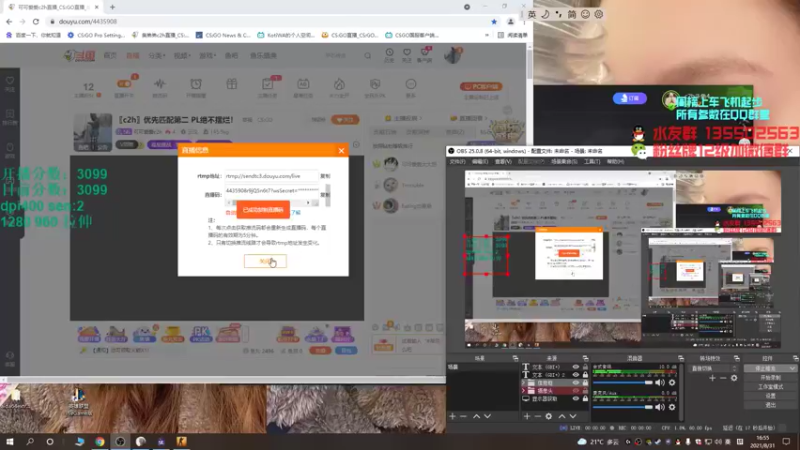Move scene up with arrow in scenes panel
The image size is (800, 450).
tap(476, 416)
